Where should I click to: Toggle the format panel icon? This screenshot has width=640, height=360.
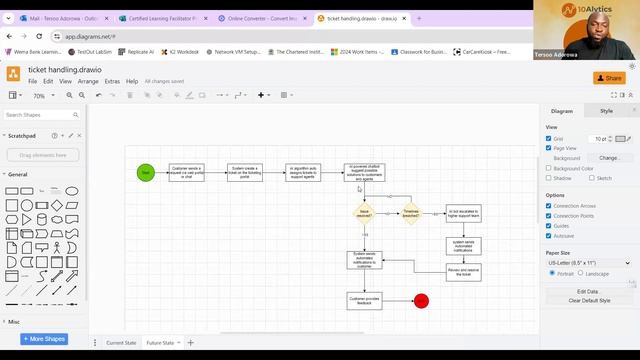point(622,95)
